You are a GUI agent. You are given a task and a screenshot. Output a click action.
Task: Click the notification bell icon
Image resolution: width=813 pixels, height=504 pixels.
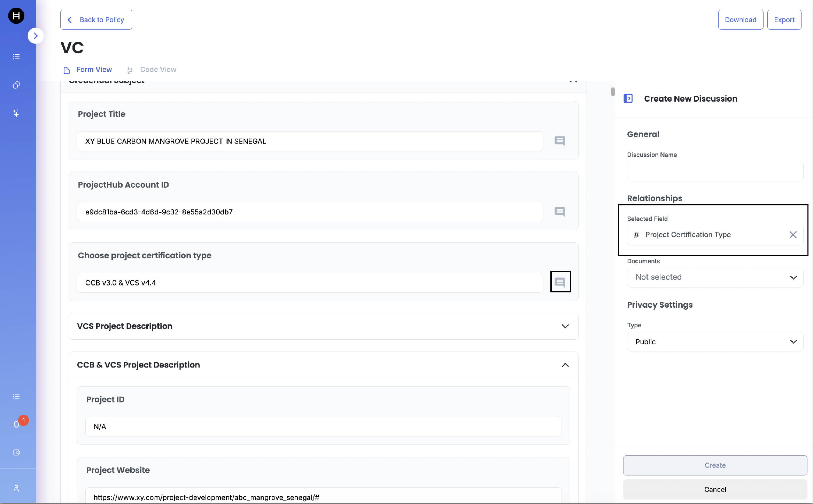[16, 424]
